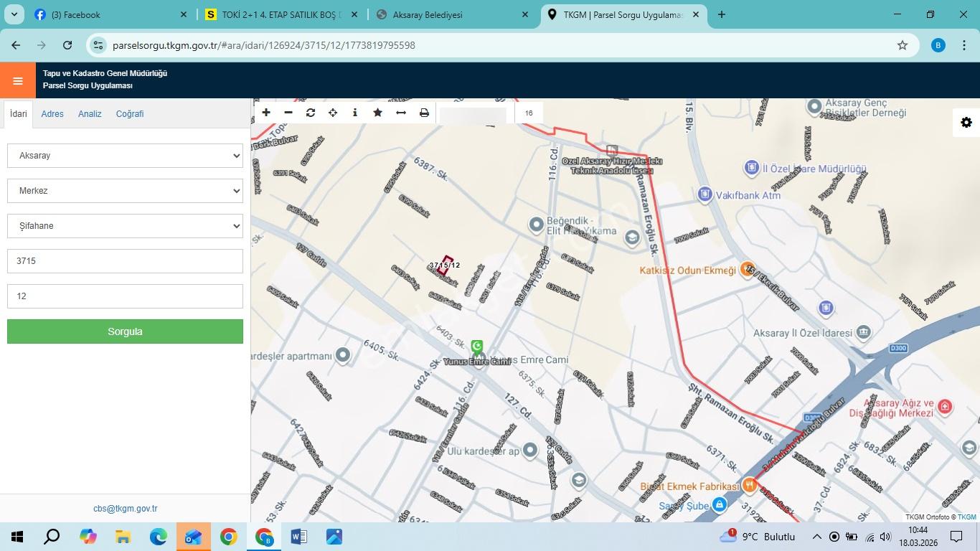
Task: Open File Explorer from taskbar
Action: point(123,537)
